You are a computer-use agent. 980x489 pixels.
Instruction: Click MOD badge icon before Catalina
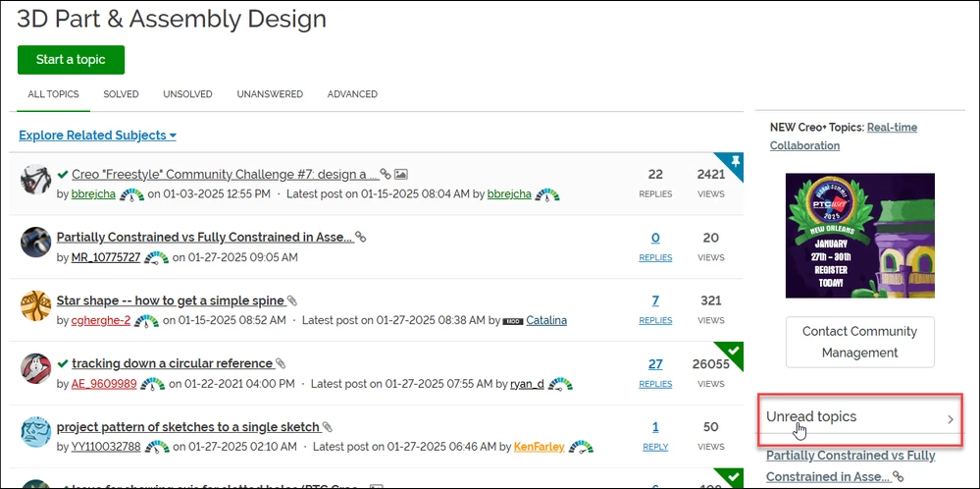(512, 321)
